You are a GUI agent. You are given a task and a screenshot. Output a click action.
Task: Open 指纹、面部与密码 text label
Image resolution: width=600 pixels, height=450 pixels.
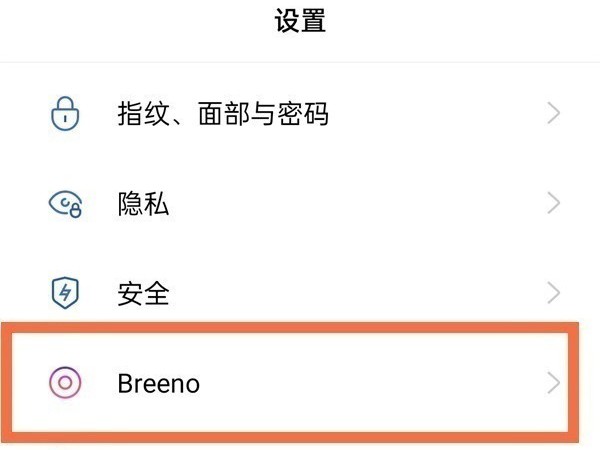click(222, 114)
